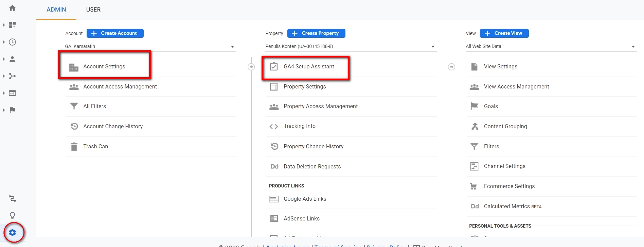
Task: Switch to the USER tab
Action: 93,10
